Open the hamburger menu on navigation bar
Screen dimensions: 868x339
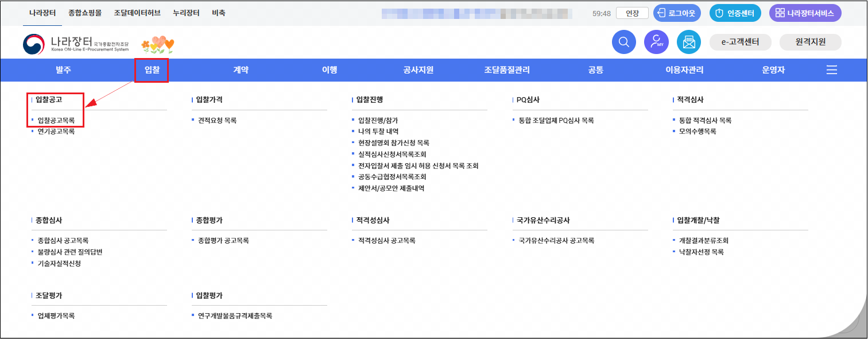tap(831, 70)
